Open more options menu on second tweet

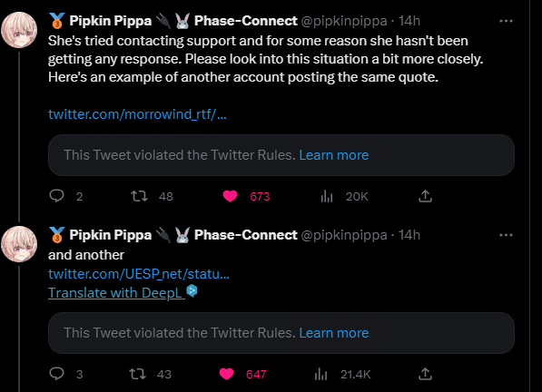[506, 235]
